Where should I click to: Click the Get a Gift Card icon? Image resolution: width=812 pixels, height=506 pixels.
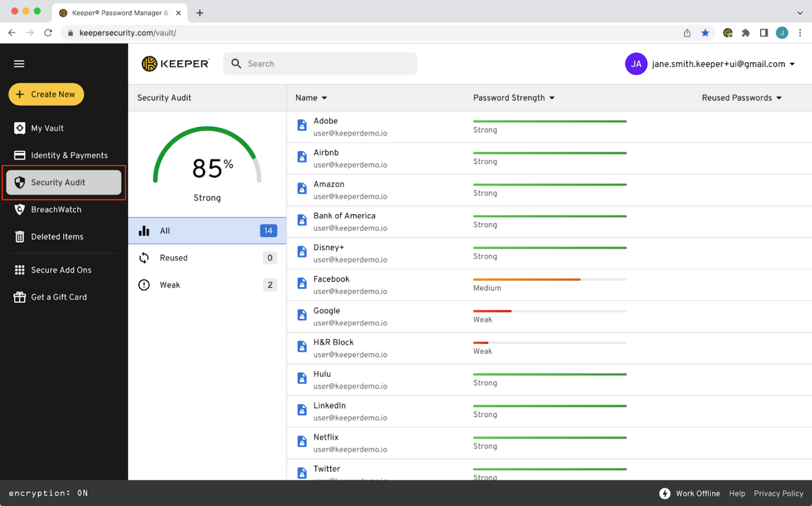20,297
